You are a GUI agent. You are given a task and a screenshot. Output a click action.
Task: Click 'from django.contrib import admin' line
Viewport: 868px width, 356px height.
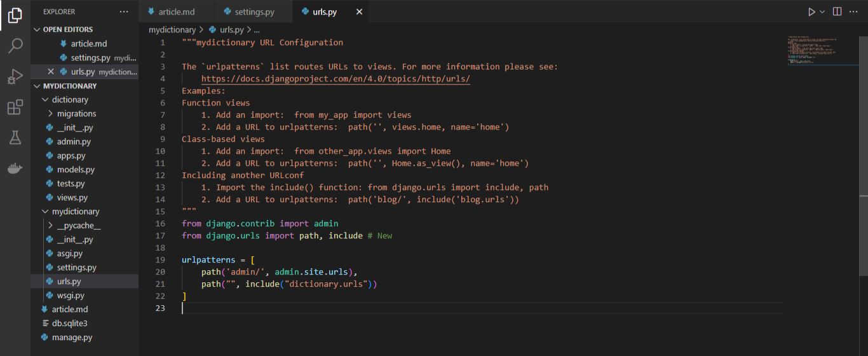point(260,224)
